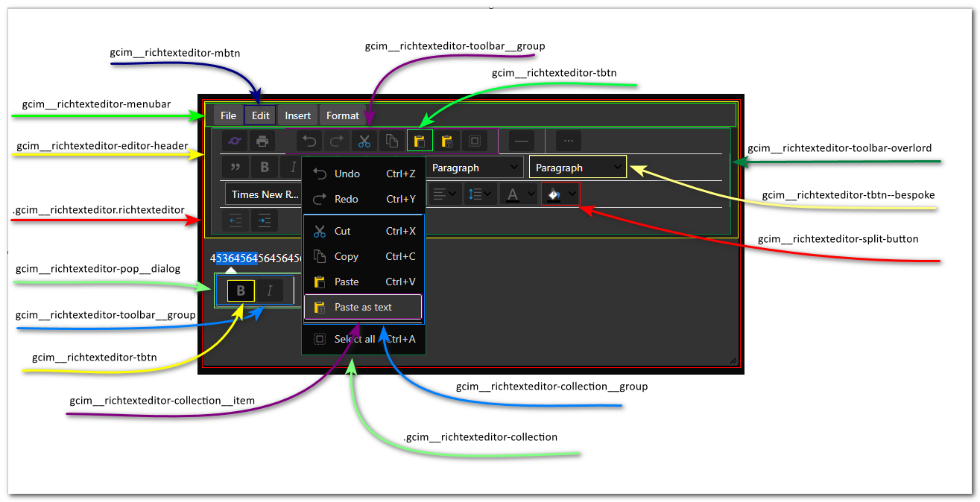Click the Paste as text toolbar icon
Image resolution: width=980 pixels, height=502 pixels.
pos(447,141)
